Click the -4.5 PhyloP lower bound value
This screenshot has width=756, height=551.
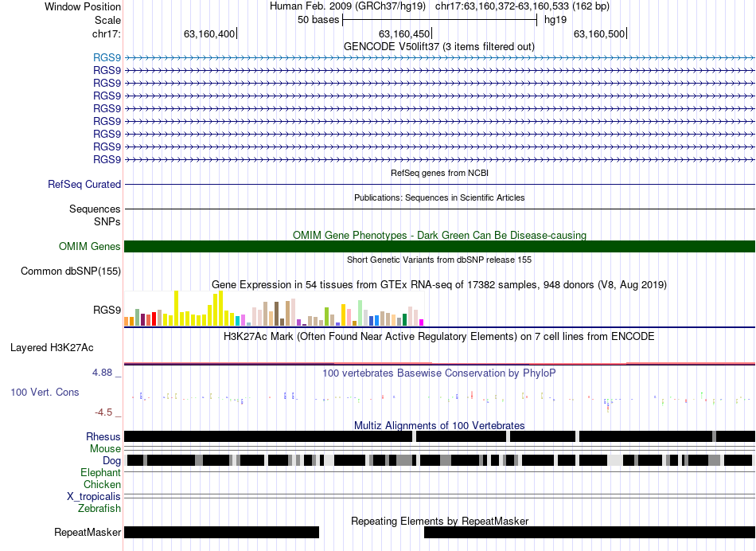pos(103,412)
